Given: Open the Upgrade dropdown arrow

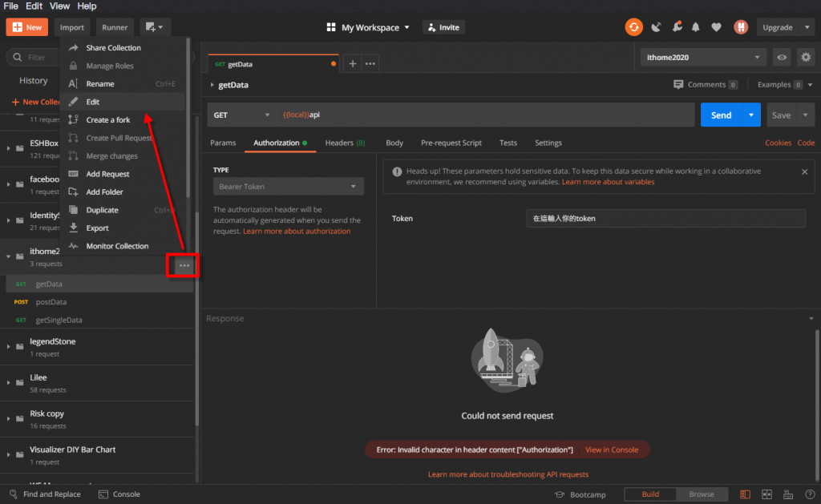Looking at the screenshot, I should coord(807,27).
